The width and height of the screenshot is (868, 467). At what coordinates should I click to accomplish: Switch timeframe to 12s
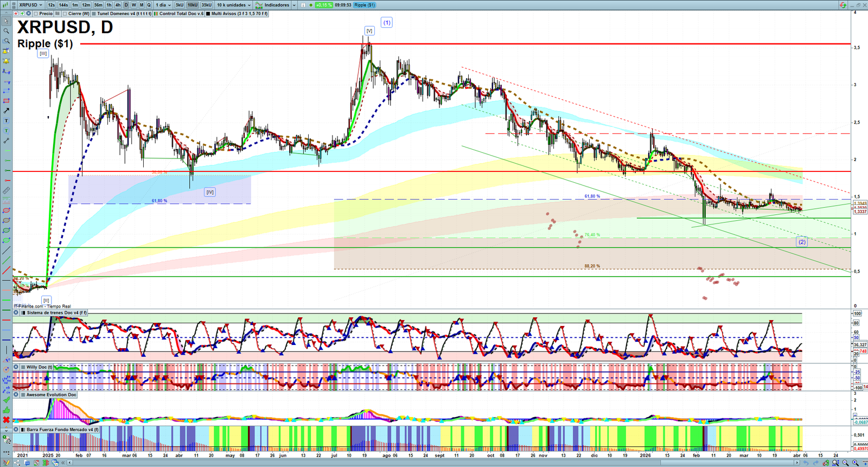coord(52,5)
